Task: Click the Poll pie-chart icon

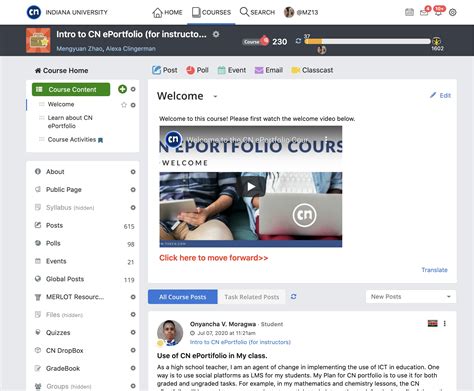Action: [x=190, y=70]
